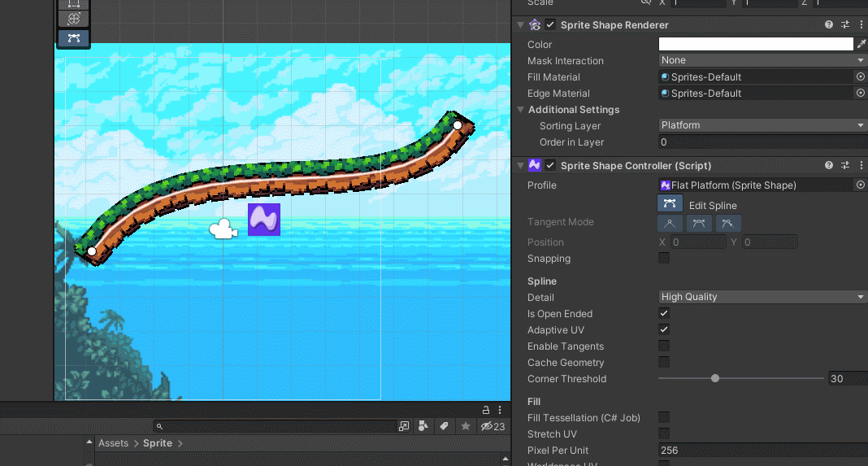
Task: Click the 'Corner Threshold' label
Action: tap(566, 379)
